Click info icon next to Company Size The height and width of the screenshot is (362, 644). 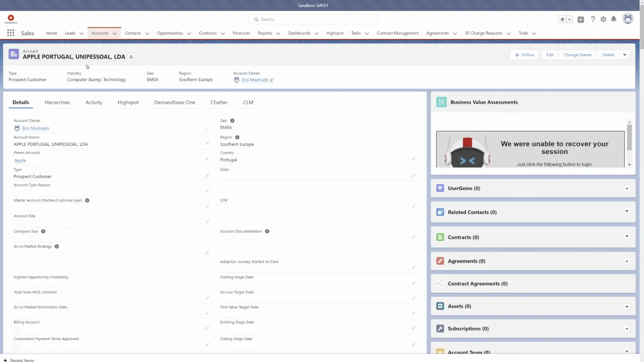(x=43, y=231)
